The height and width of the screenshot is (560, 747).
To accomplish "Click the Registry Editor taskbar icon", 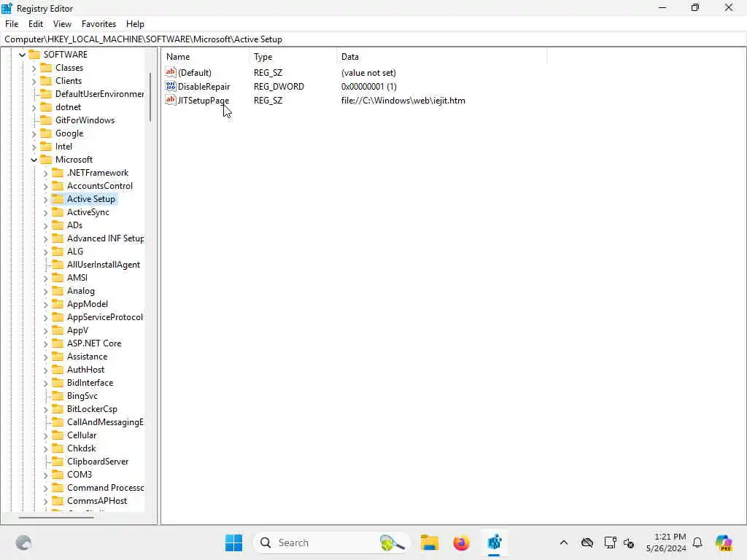I will [x=494, y=542].
